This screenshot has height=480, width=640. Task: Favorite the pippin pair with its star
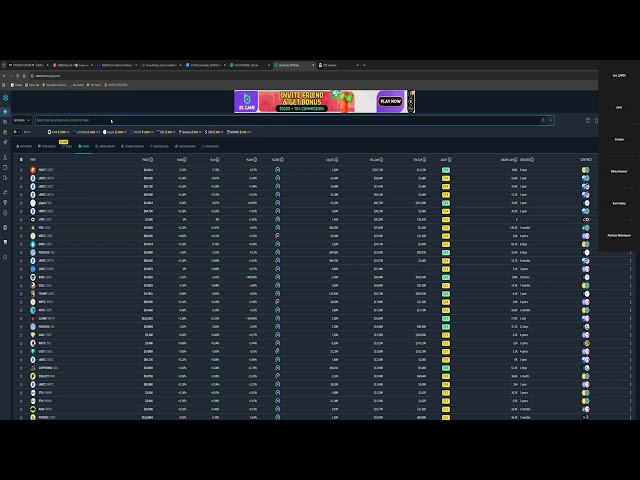point(21,203)
